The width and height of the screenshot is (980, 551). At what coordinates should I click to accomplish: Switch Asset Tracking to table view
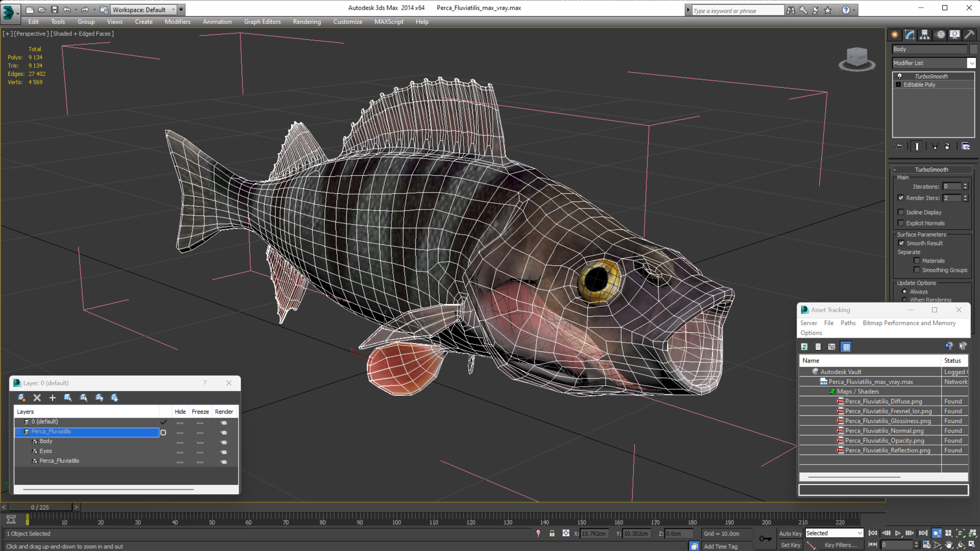846,346
